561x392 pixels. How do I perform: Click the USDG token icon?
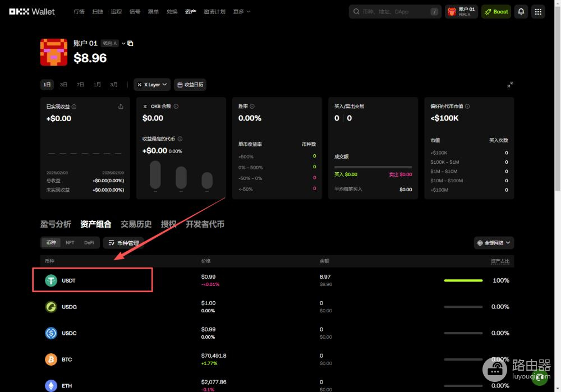coord(51,307)
